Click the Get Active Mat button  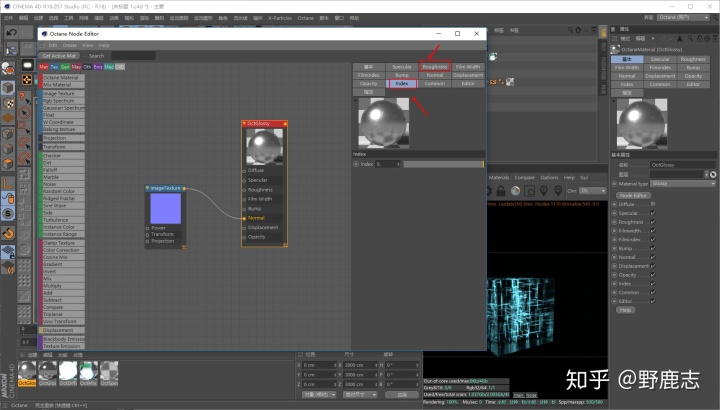59,56
